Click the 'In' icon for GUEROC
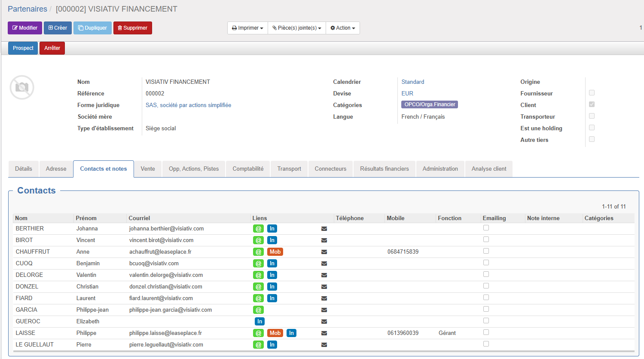Viewport: 644px width, 359px height. (x=259, y=322)
